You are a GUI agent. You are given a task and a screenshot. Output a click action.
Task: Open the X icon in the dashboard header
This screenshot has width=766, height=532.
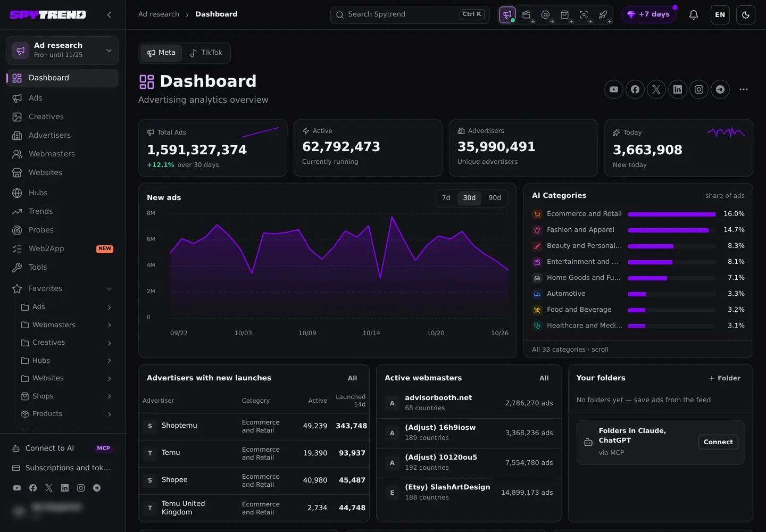click(x=656, y=89)
